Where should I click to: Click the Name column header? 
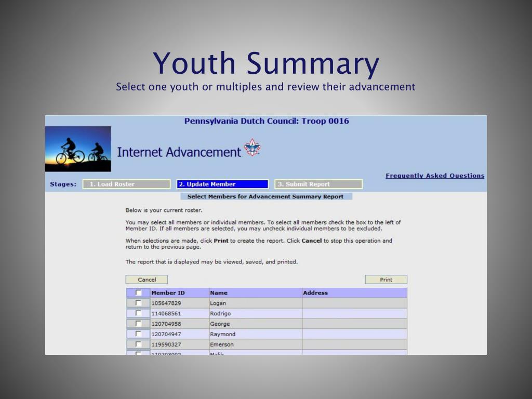click(x=219, y=293)
